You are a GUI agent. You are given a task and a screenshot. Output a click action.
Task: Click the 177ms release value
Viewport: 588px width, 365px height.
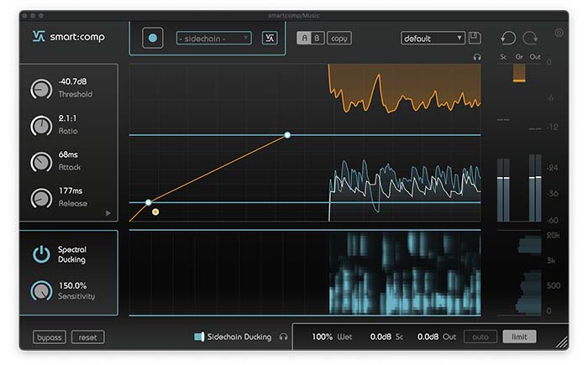(71, 190)
